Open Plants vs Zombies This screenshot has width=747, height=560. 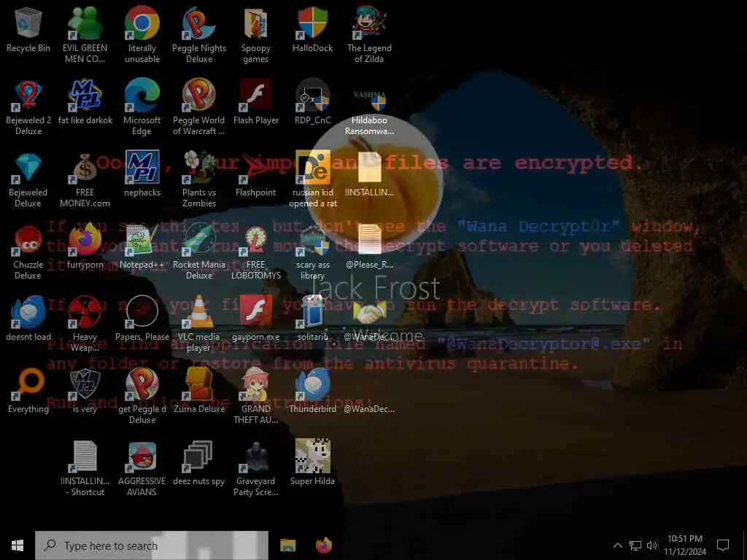(x=199, y=179)
